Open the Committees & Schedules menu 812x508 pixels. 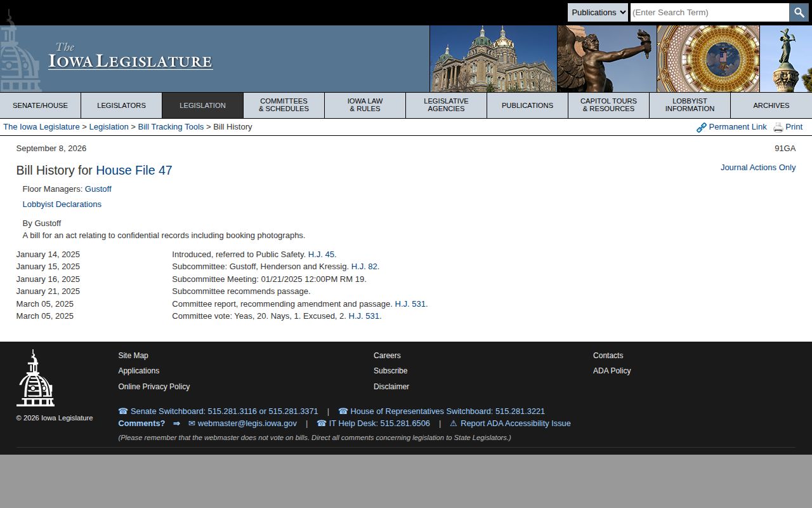pos(284,105)
